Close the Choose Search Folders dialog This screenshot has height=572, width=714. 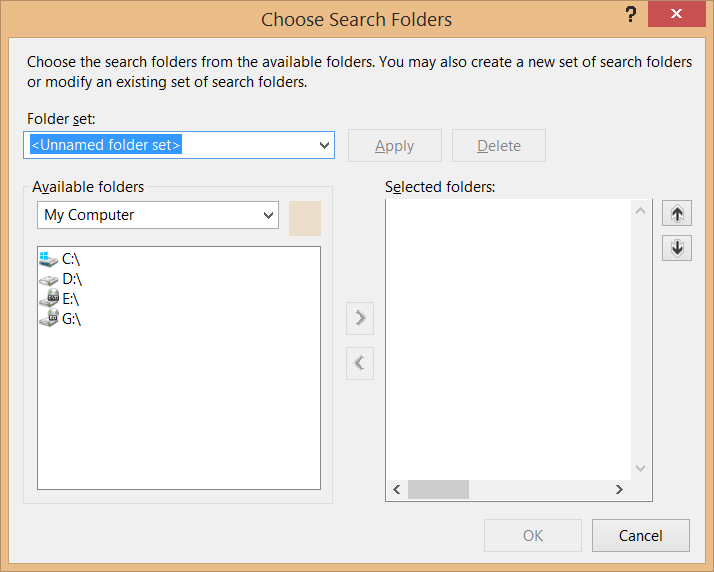point(676,14)
